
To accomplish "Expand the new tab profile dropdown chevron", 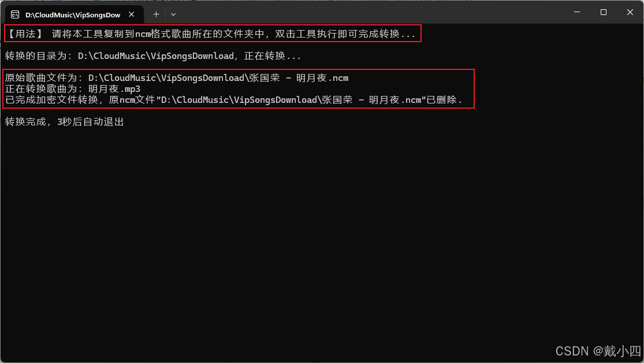I will (173, 14).
